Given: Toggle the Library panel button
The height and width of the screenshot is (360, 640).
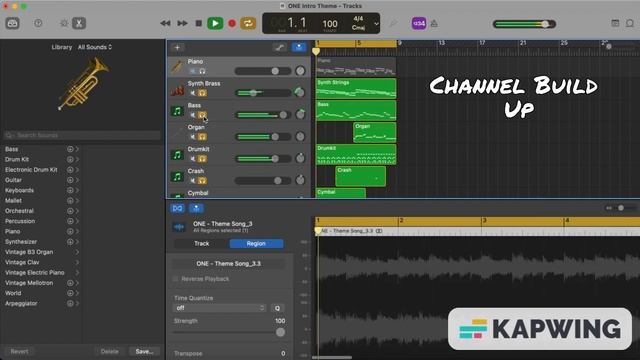Looking at the screenshot, I should [x=12, y=23].
